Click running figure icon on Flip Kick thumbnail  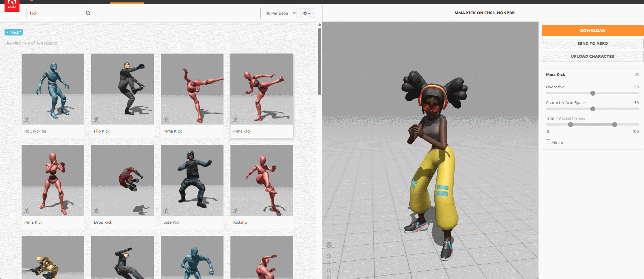[x=96, y=120]
